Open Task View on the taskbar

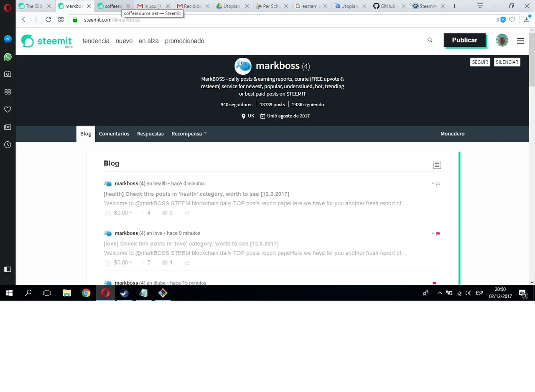(47, 293)
